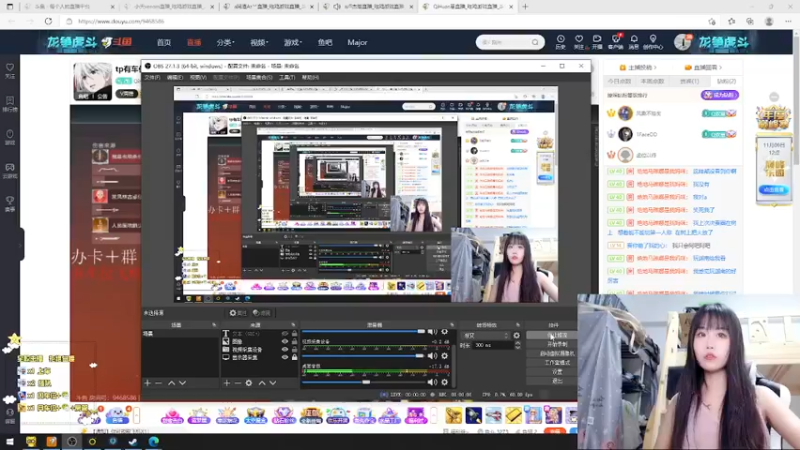800x450 pixels.
Task: Open the OBS 编辑(E) menu
Action: 174,78
